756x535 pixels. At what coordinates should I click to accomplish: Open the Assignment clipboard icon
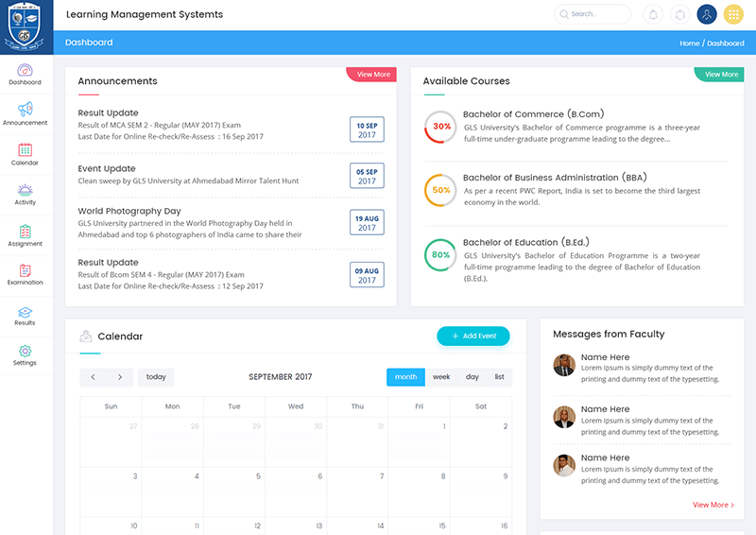26,232
